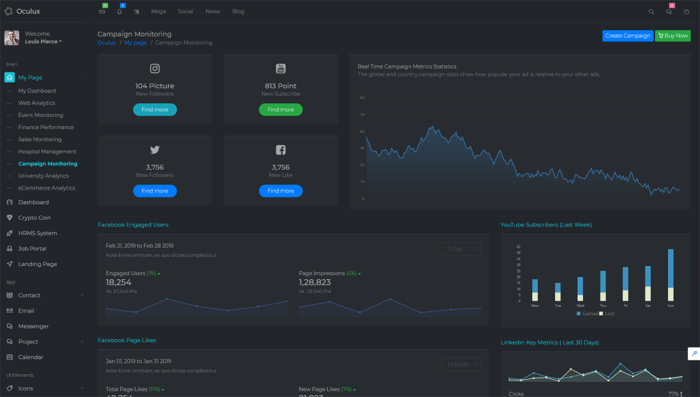This screenshot has width=700, height=397.
Task: Click the power logout icon
Action: click(687, 12)
